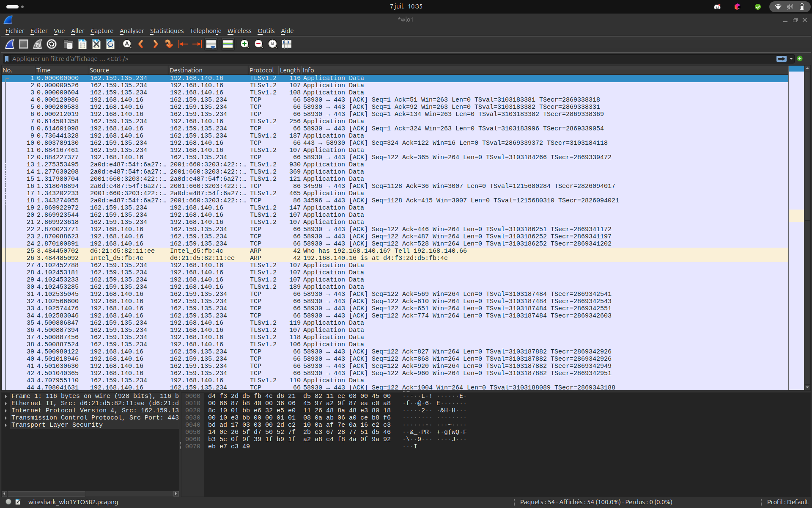The width and height of the screenshot is (812, 508).
Task: Zoom in the packet list text
Action: pyautogui.click(x=244, y=44)
